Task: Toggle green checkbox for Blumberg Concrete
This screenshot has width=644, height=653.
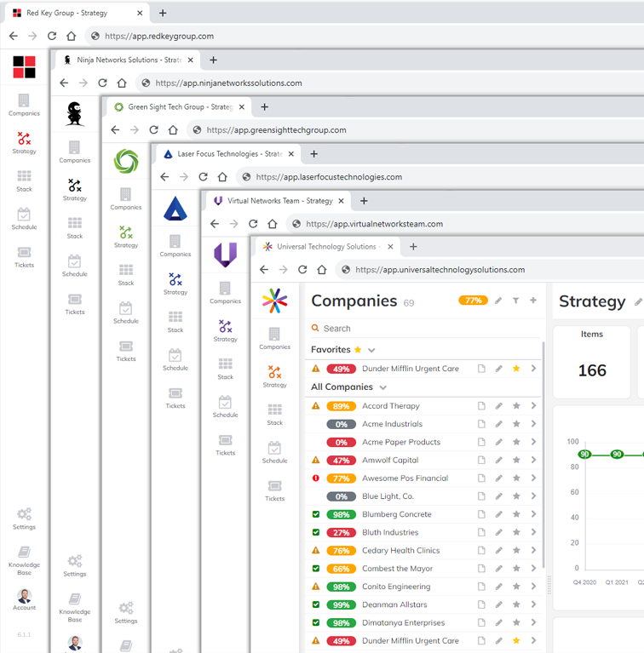Action: point(316,514)
